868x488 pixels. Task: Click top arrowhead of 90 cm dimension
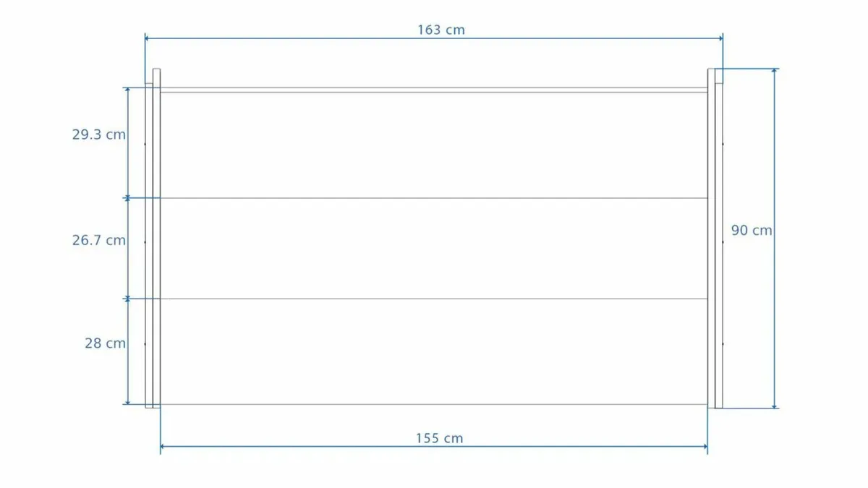click(x=775, y=72)
